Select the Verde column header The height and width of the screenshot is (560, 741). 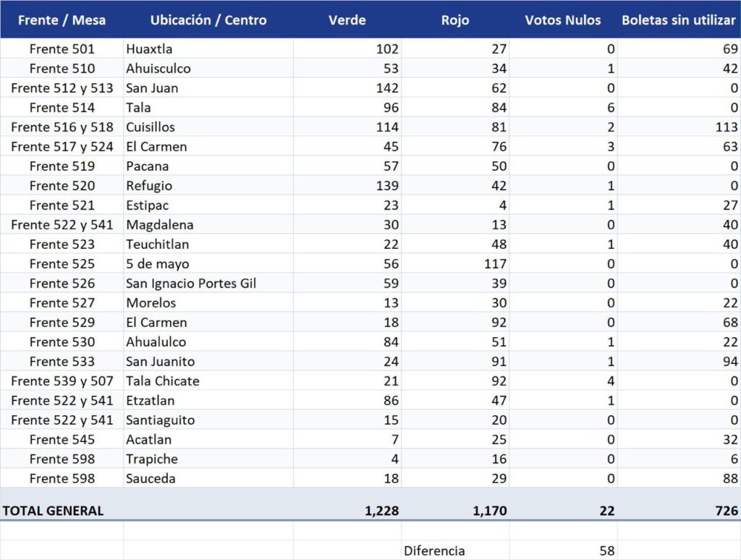coord(347,20)
